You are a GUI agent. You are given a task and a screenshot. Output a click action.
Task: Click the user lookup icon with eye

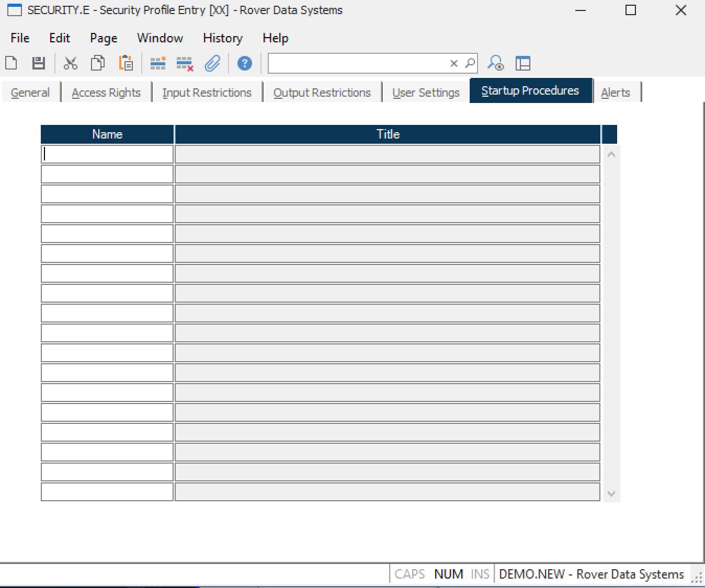[495, 63]
